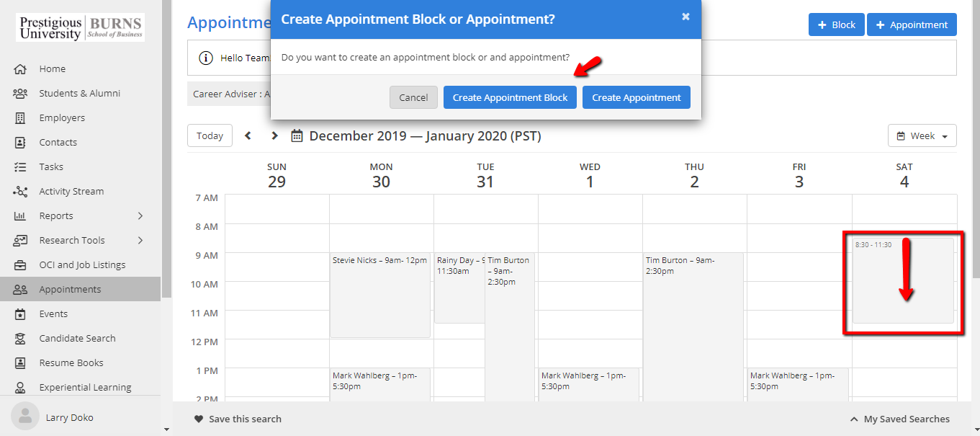Screen dimensions: 980x436
Task: Go to previous week arrow
Action: tap(248, 135)
